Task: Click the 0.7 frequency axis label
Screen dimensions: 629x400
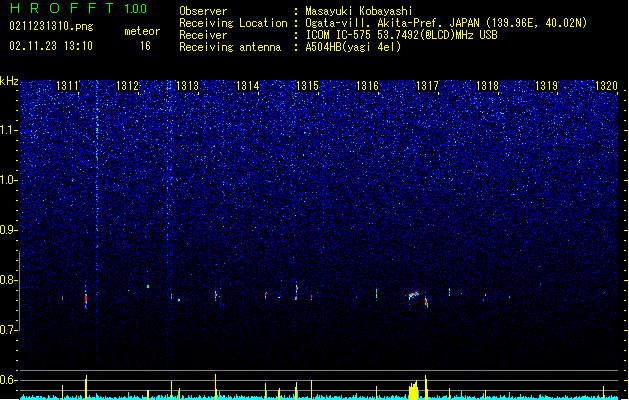Action: point(8,330)
